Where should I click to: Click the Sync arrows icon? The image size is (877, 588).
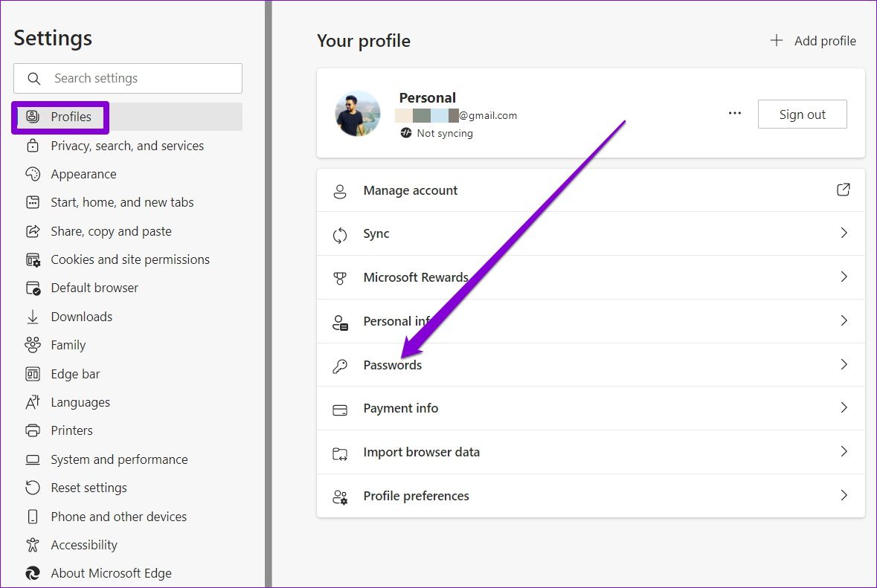tap(339, 236)
